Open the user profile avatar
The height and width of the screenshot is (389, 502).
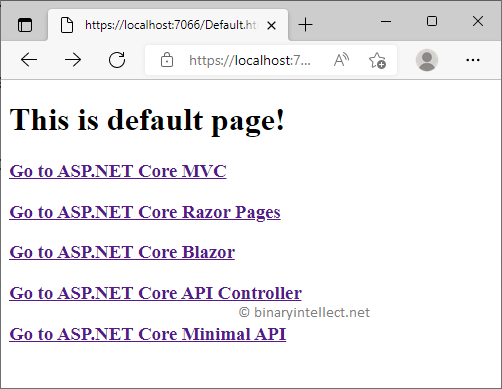pyautogui.click(x=427, y=60)
